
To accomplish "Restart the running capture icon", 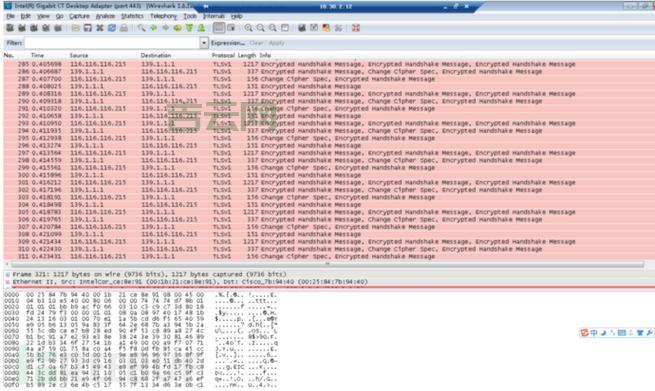I will click(58, 28).
